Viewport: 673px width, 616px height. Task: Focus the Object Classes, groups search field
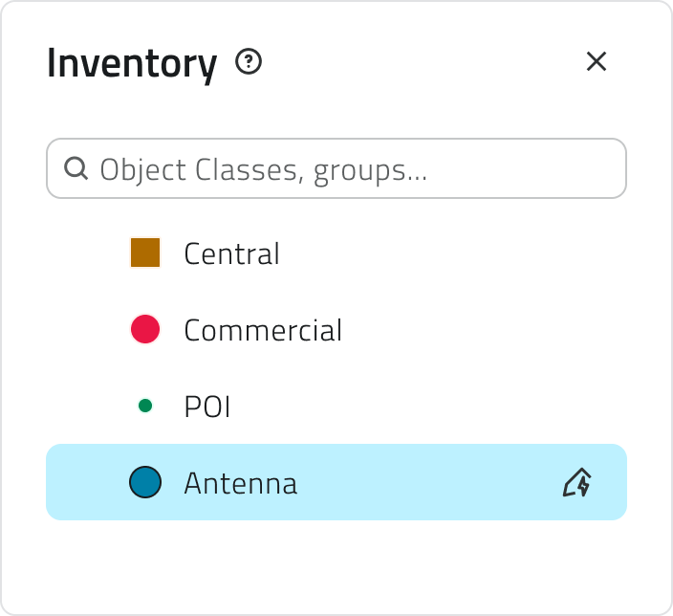tap(336, 168)
